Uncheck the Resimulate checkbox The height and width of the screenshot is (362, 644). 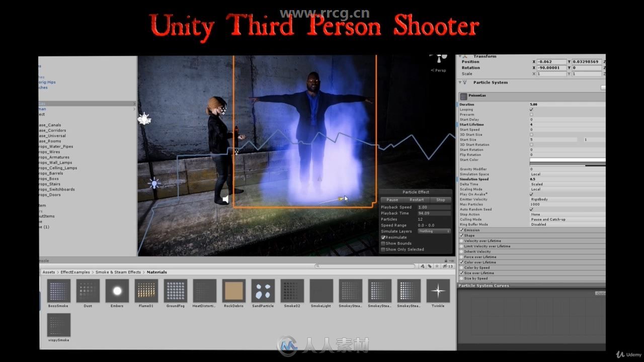(383, 237)
